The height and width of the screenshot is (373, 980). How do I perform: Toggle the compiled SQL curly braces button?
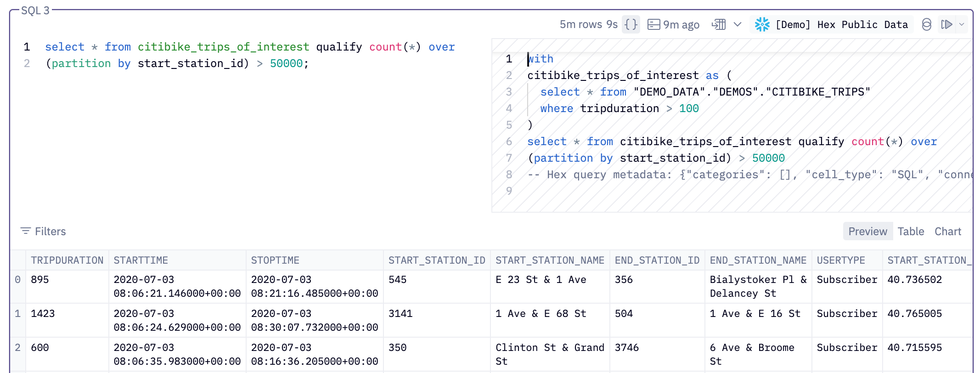(631, 24)
